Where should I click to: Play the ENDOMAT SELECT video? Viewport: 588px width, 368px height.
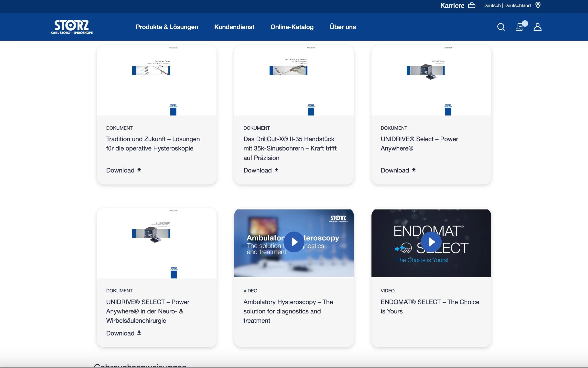point(431,242)
